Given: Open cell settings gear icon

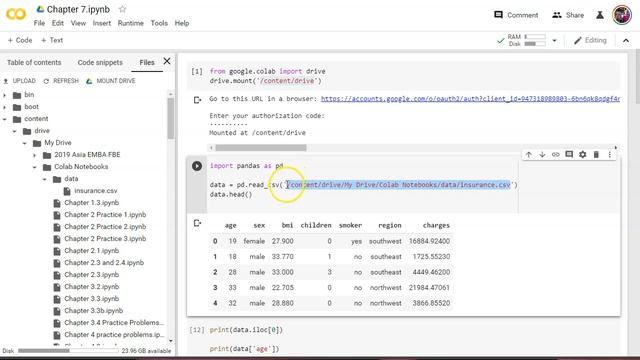Looking at the screenshot, I should tap(582, 154).
